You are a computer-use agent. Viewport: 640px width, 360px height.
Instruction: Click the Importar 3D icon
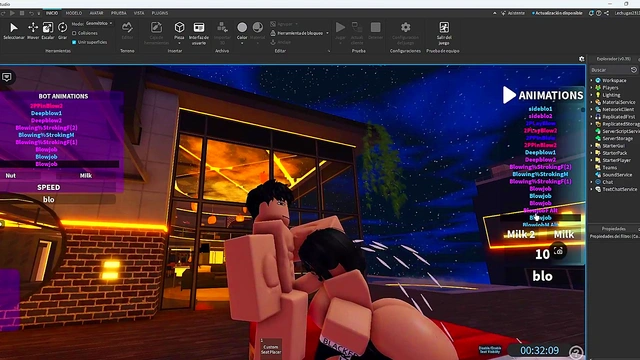coord(222,27)
